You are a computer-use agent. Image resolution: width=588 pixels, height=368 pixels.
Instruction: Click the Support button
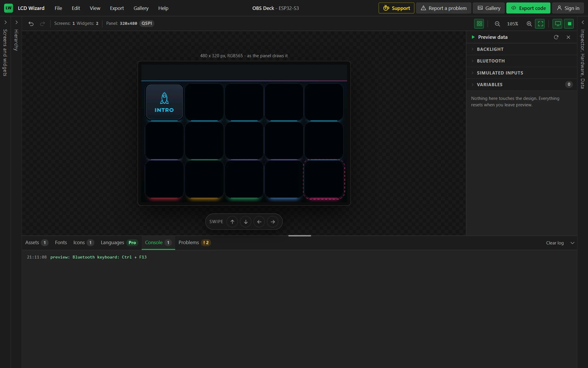(396, 8)
